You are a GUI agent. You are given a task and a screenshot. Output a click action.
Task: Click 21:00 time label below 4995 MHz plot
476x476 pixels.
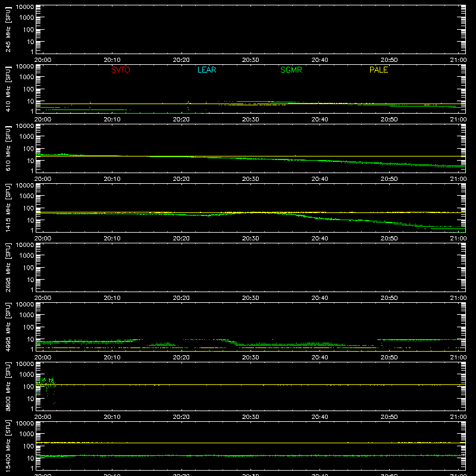click(458, 358)
